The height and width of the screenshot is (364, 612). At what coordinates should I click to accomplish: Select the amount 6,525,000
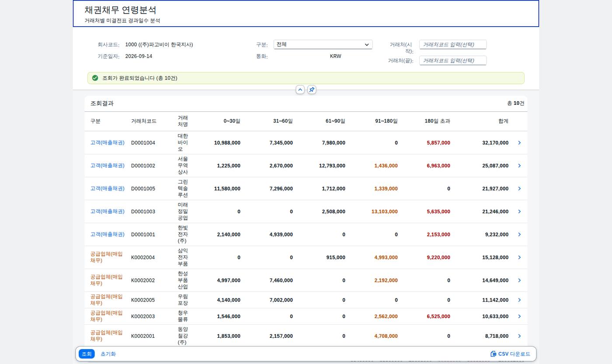[x=438, y=316]
